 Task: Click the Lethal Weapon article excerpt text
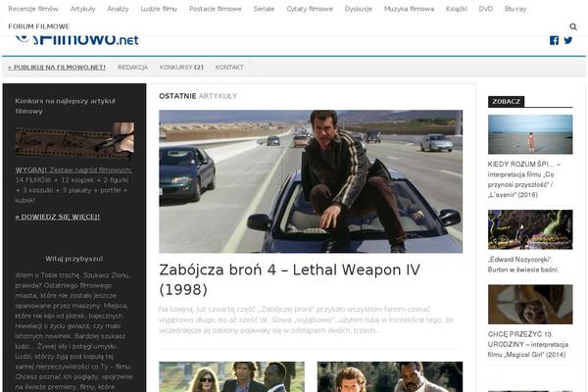pyautogui.click(x=306, y=319)
